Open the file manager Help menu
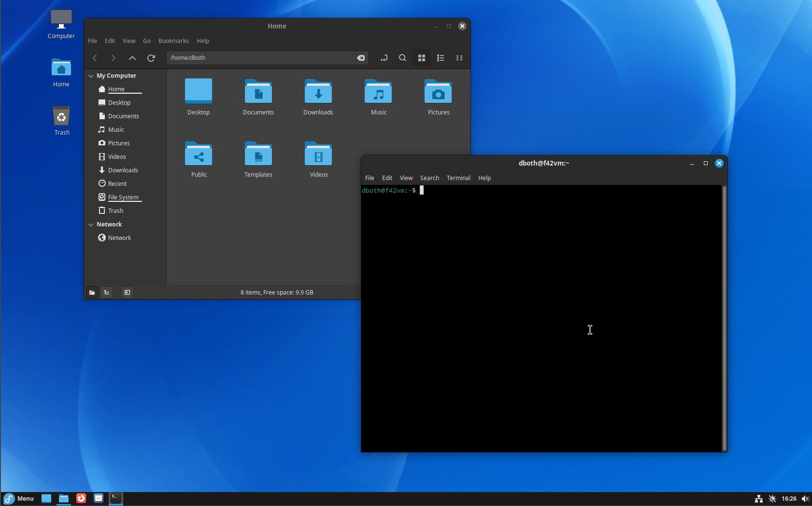Screen dimensions: 812x506 point(203,41)
